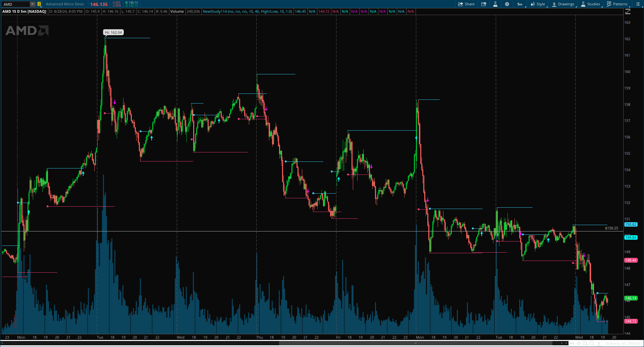Click the 148.44 pink price tag
This screenshot has height=347, width=644.
coord(631,260)
